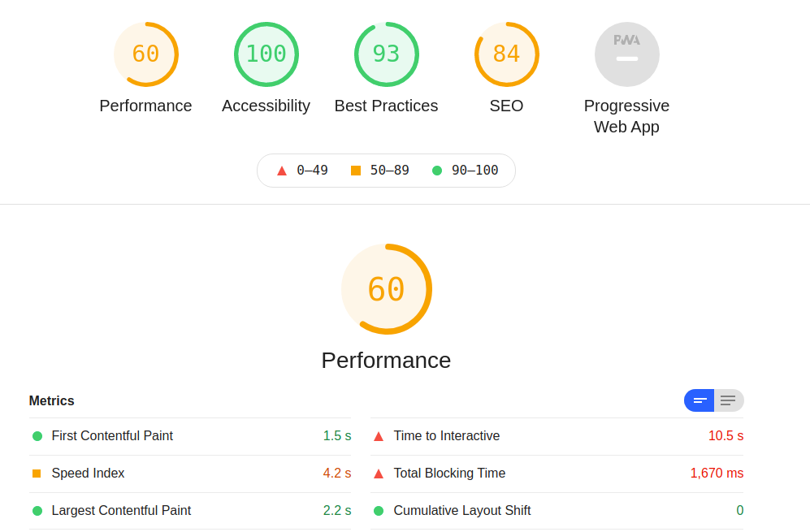Screen dimensions: 810x532
Task: Click the Accessibility score gauge showing 100
Action: point(266,54)
